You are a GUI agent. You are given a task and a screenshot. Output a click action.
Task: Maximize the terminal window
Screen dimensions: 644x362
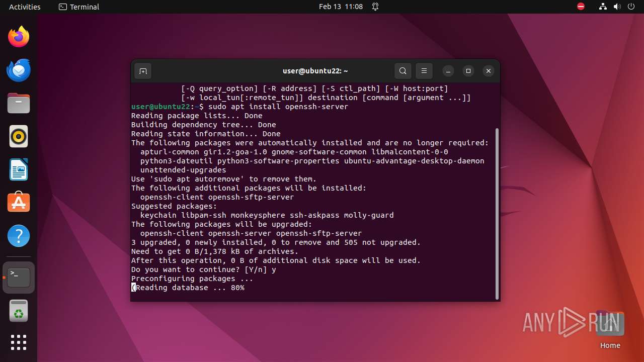coord(468,71)
